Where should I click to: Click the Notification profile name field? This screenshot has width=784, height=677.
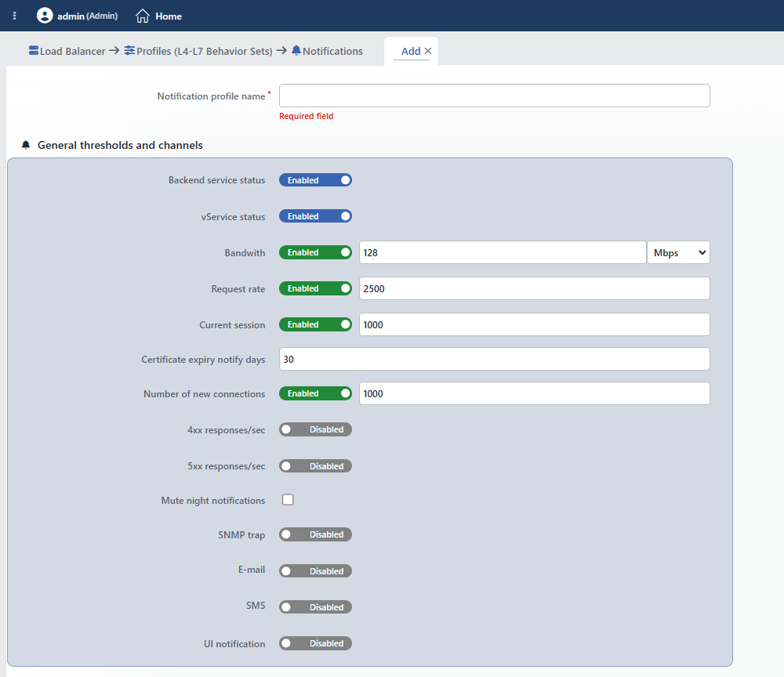(494, 96)
